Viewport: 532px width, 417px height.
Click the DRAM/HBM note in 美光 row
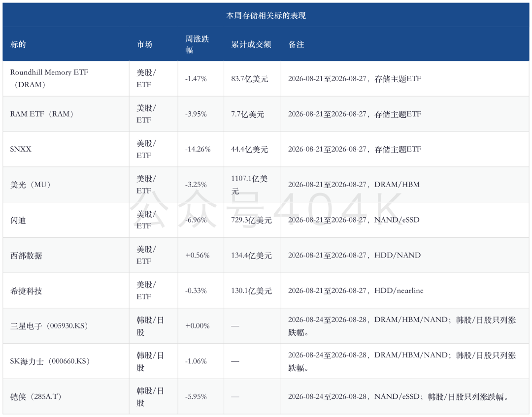pyautogui.click(x=397, y=185)
